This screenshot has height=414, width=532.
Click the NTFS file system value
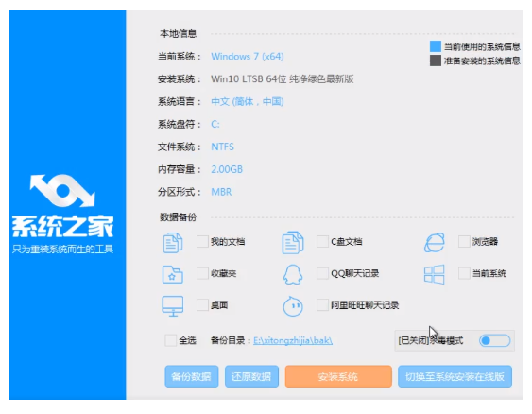(223, 147)
